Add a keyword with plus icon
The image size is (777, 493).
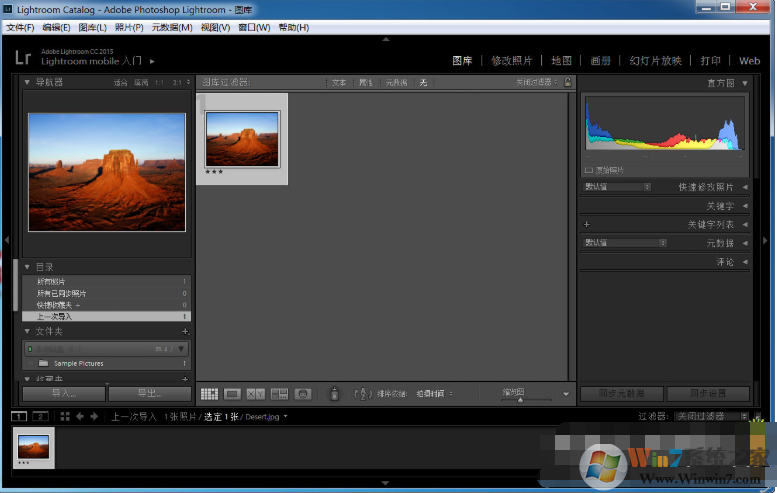pos(587,225)
